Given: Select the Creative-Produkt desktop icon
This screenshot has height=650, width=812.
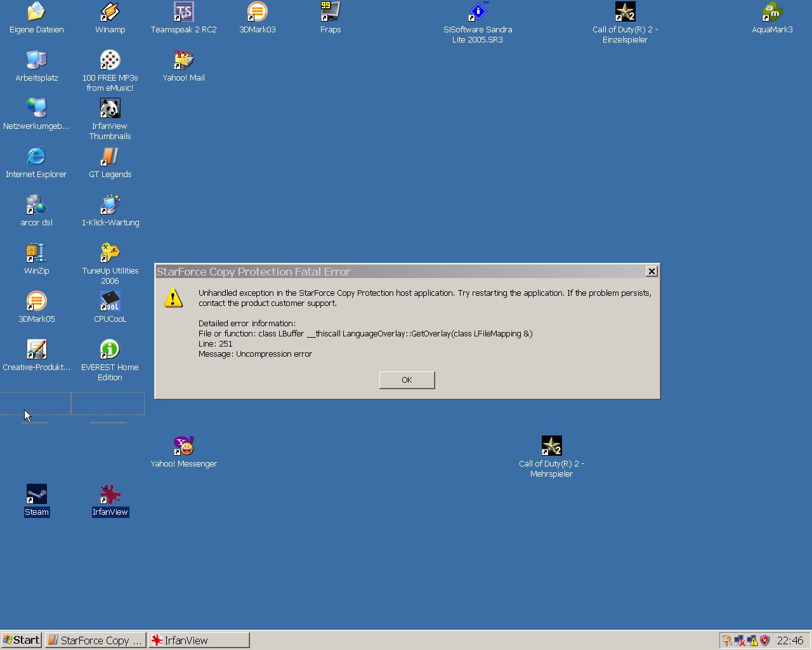Looking at the screenshot, I should point(36,355).
